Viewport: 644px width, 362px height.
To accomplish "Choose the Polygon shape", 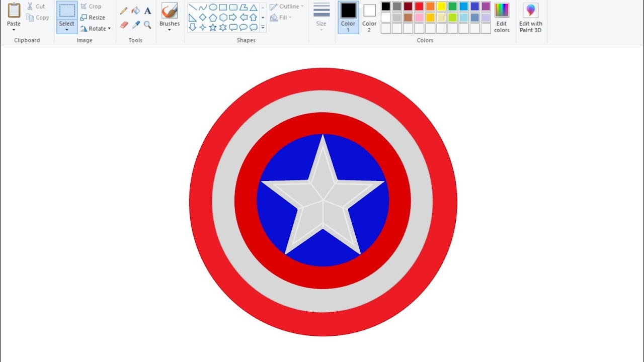I will [243, 7].
